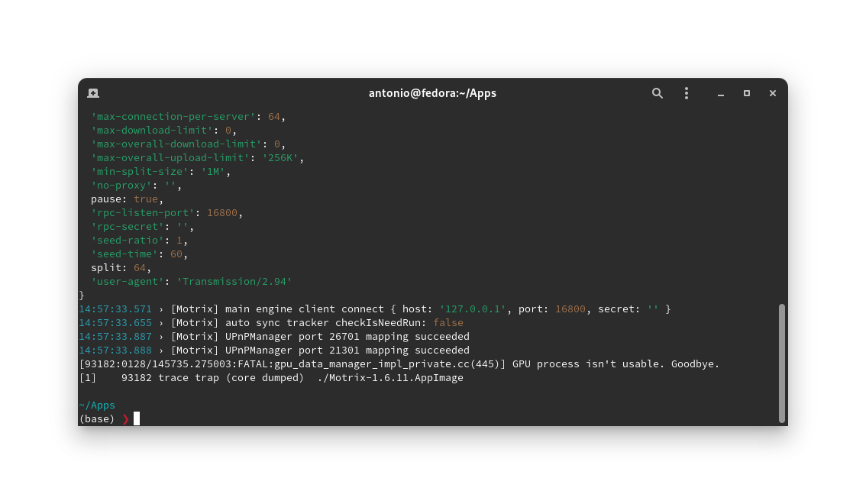Open the terminal search
The width and height of the screenshot is (866, 504).
(x=658, y=92)
